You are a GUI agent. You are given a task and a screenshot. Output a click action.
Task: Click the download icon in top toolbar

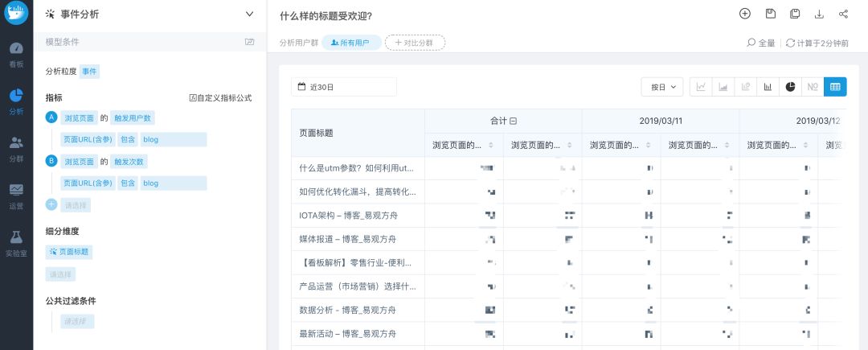click(x=819, y=14)
